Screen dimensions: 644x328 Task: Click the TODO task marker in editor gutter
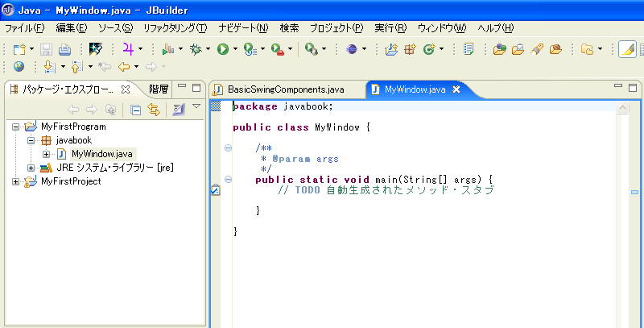click(214, 190)
